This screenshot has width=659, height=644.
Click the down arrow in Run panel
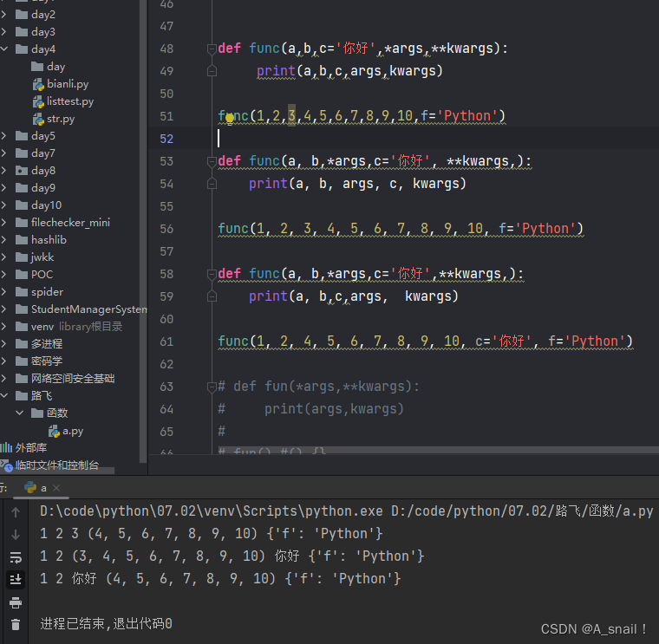16,535
